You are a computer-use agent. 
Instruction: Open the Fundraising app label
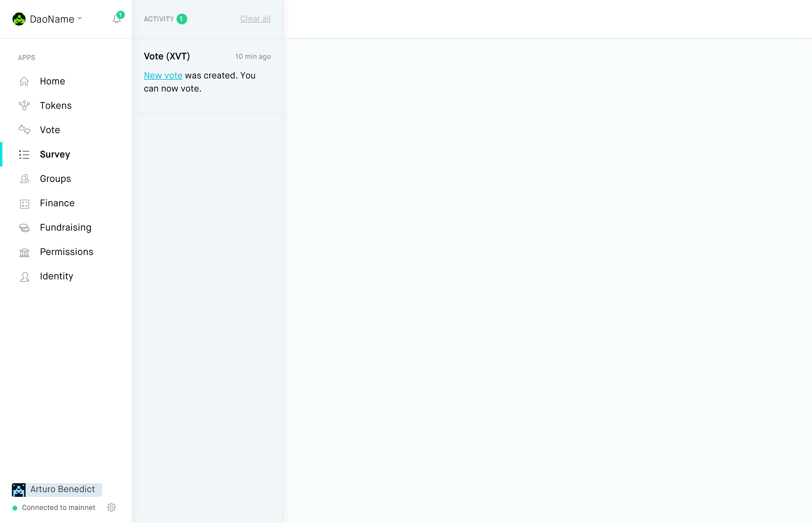pos(66,228)
